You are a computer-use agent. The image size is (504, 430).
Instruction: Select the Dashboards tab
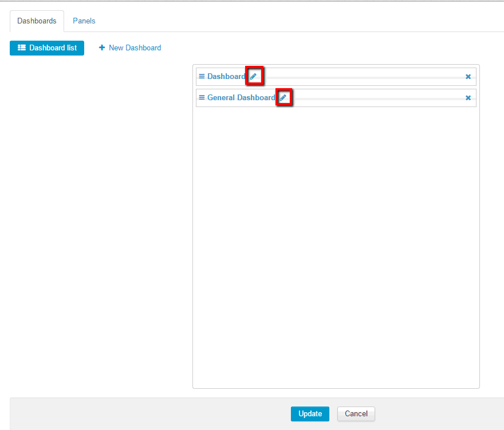(x=37, y=21)
